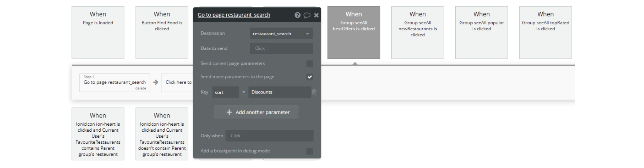Viewport: 644px width, 168px height.
Task: Open the help question mark icon
Action: pos(297,15)
